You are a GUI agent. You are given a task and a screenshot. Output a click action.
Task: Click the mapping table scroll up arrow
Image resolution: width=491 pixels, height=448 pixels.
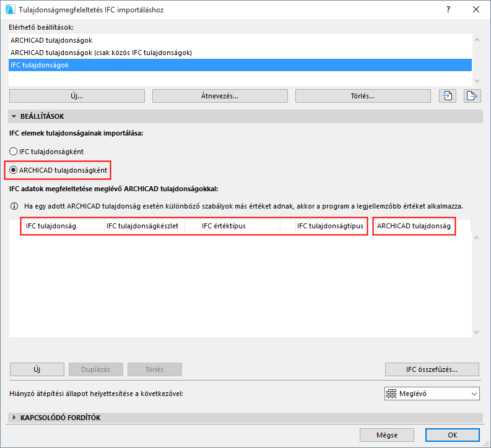[x=476, y=238]
